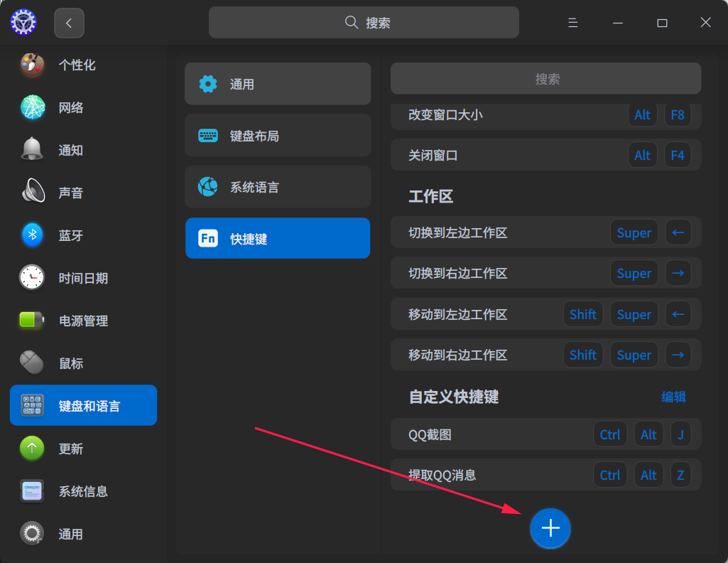Click the Control Center gear logo icon

(x=23, y=22)
